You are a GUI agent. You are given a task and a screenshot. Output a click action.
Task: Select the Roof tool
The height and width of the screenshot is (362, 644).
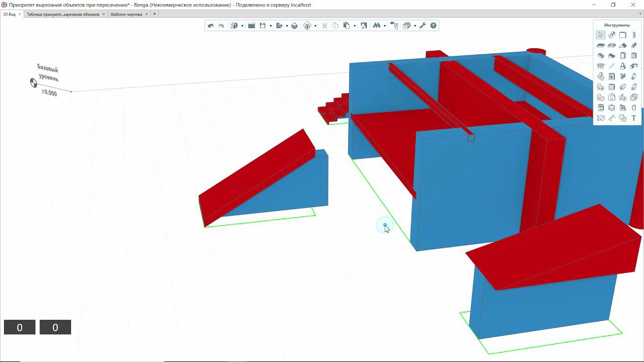point(623,46)
